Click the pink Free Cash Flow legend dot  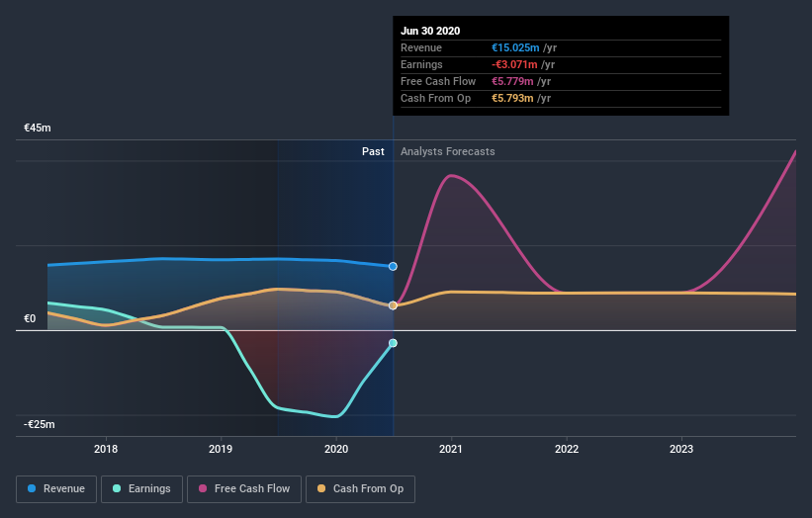203,488
